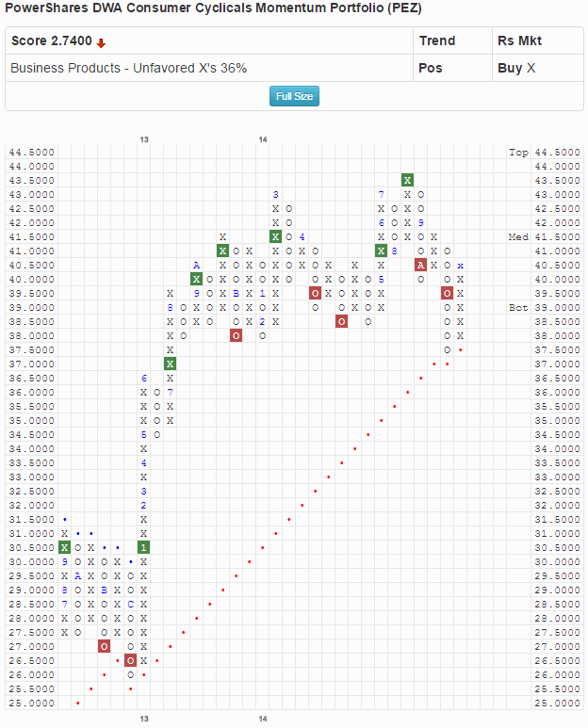
Task: Click the Full Size button
Action: click(x=294, y=96)
